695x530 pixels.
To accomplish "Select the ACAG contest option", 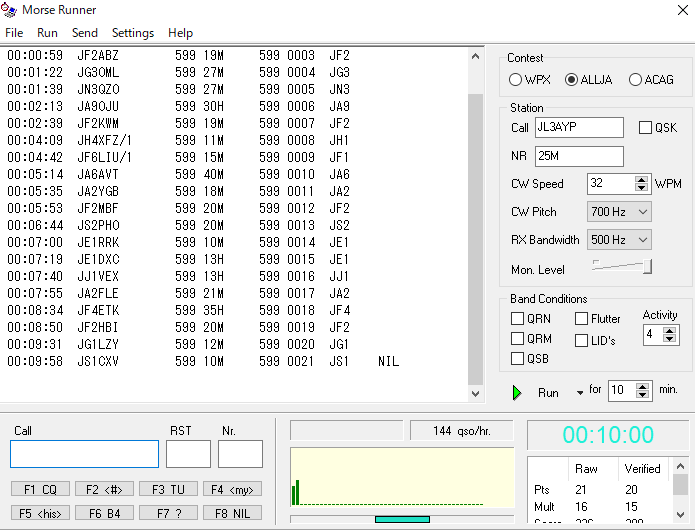I will coord(635,80).
